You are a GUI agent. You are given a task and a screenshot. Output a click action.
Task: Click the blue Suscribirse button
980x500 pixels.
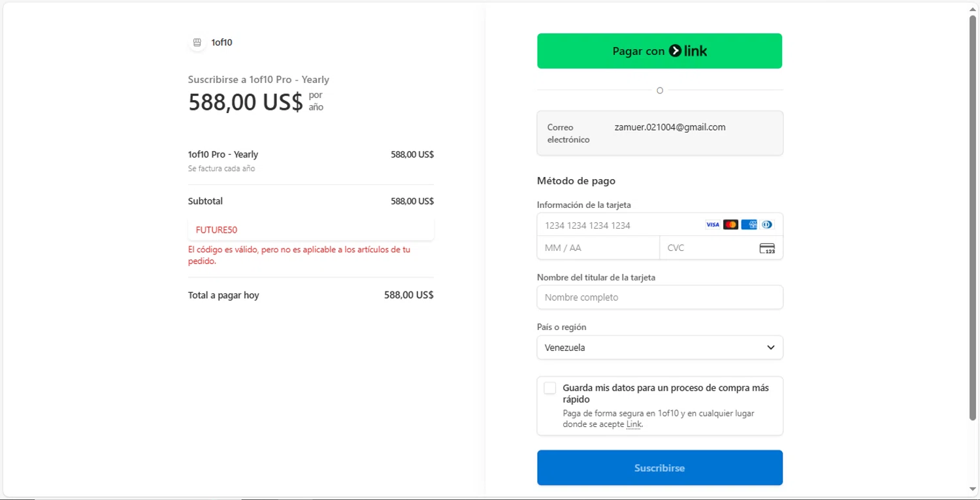pyautogui.click(x=660, y=468)
